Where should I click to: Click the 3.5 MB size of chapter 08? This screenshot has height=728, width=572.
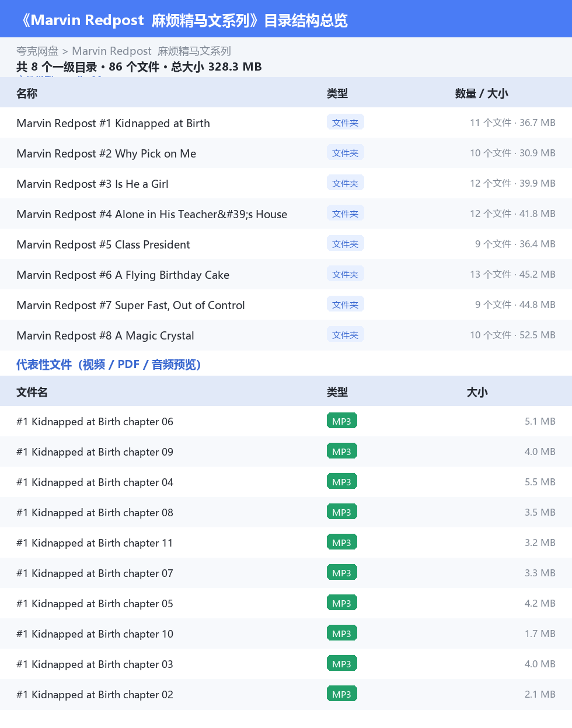tap(540, 512)
